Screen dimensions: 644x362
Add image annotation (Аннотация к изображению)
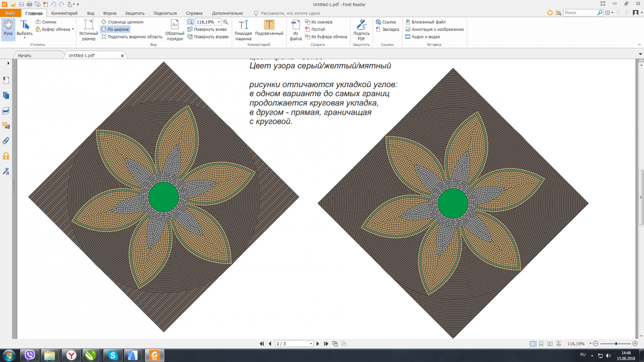[434, 29]
